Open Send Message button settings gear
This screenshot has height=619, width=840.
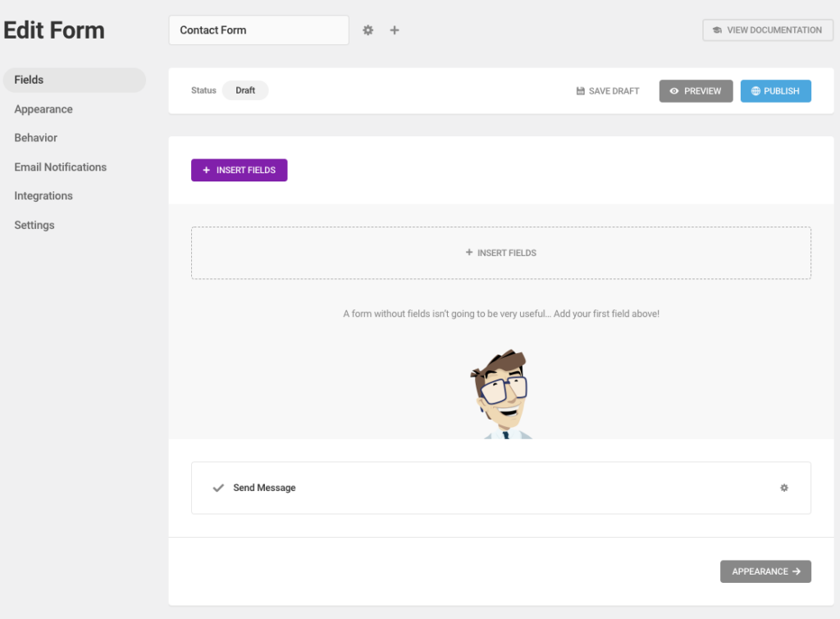pos(783,488)
